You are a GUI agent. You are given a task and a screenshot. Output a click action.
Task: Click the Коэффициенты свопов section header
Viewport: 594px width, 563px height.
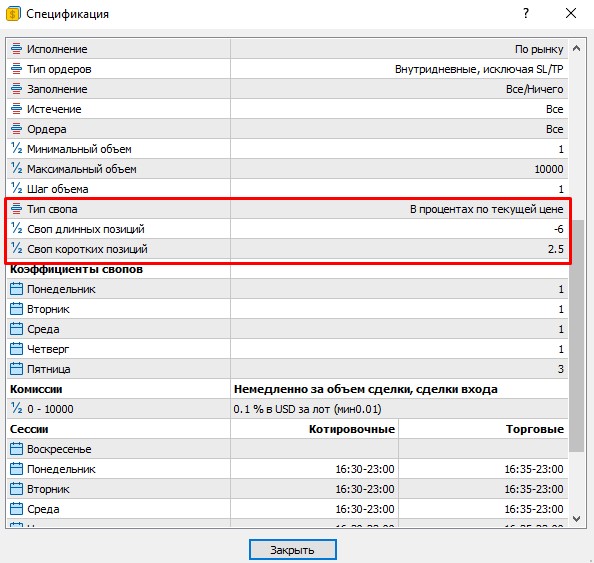pyautogui.click(x=76, y=269)
